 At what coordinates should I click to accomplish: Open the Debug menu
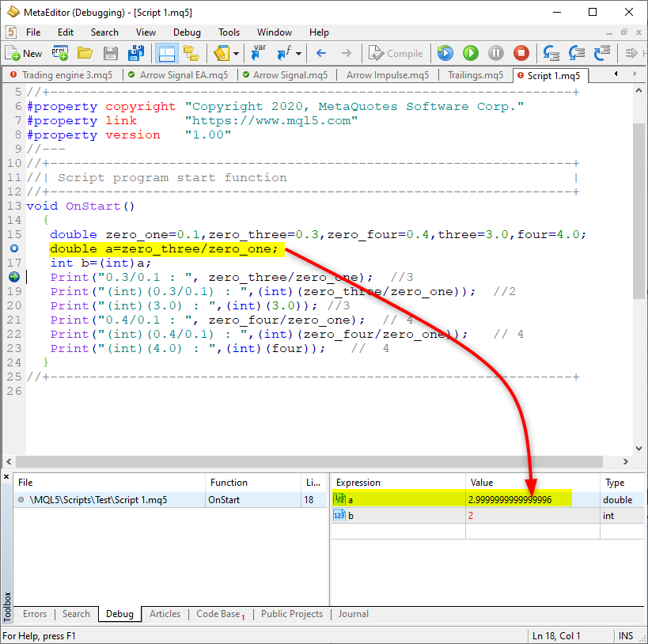tap(187, 32)
